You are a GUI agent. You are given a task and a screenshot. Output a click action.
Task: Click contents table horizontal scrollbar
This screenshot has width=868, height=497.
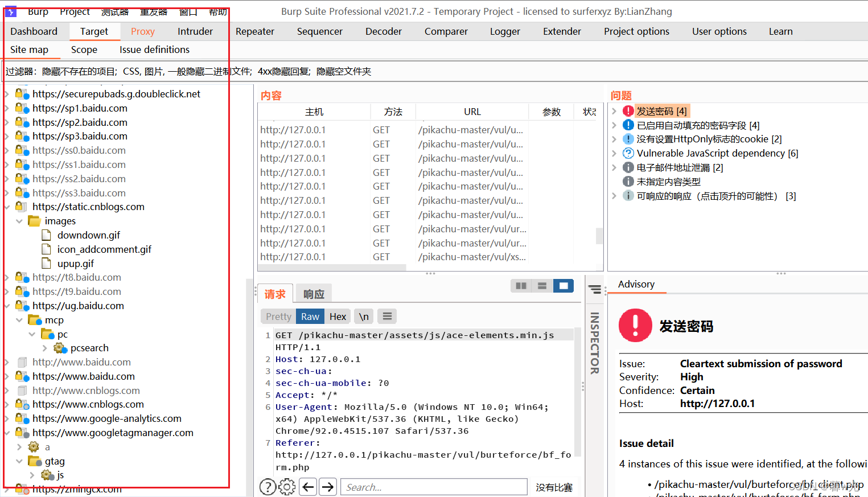point(332,267)
